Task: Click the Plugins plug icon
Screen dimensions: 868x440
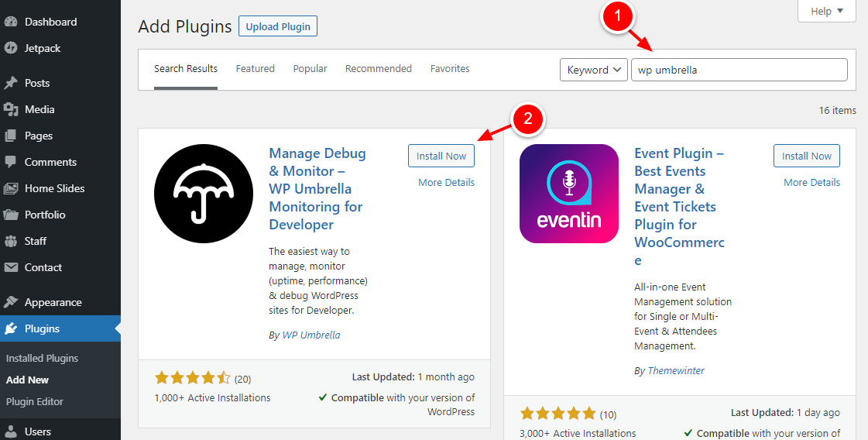Action: tap(11, 328)
